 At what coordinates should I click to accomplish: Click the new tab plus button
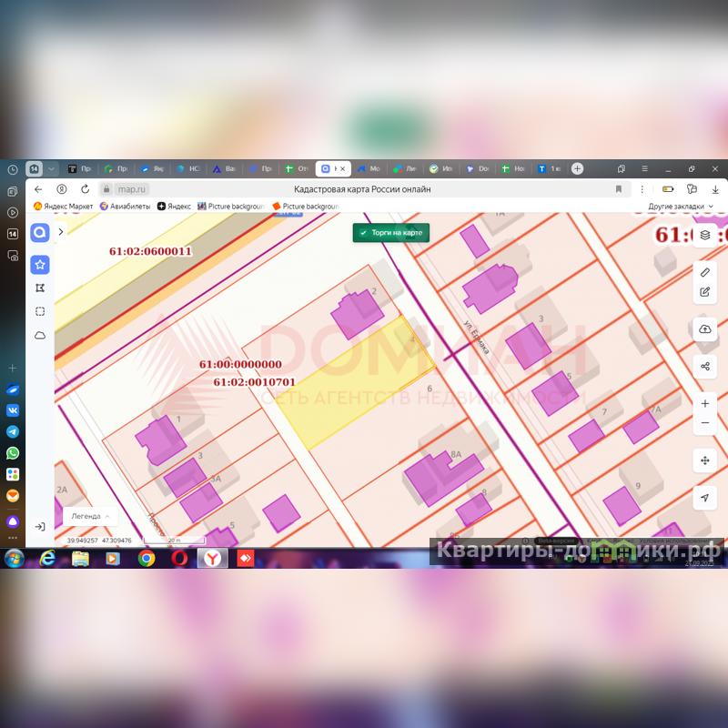tap(577, 168)
